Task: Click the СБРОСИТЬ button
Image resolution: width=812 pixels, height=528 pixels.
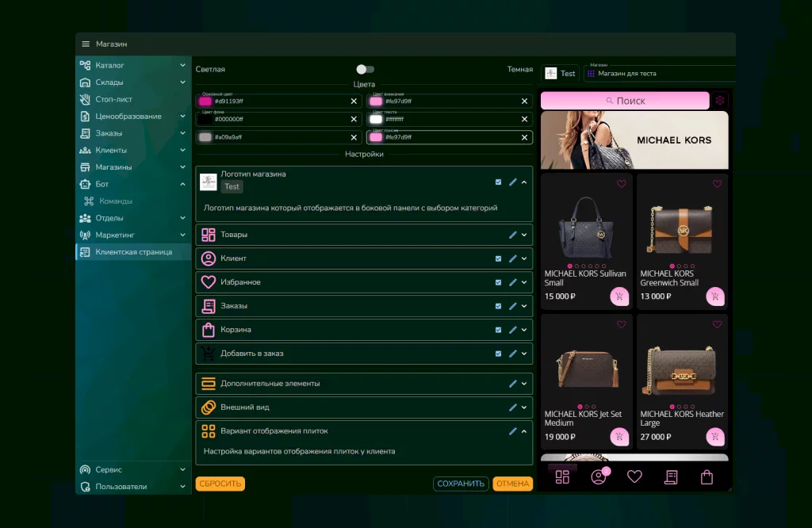Action: 220,484
